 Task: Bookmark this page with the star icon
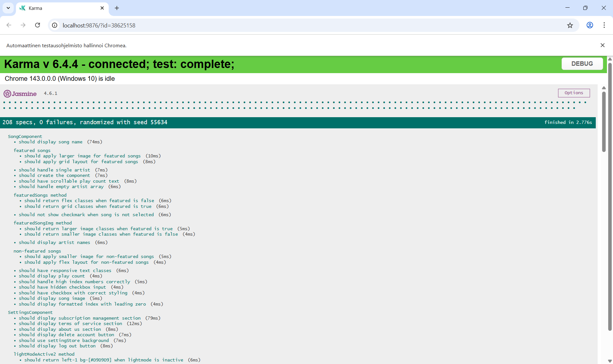(x=570, y=25)
